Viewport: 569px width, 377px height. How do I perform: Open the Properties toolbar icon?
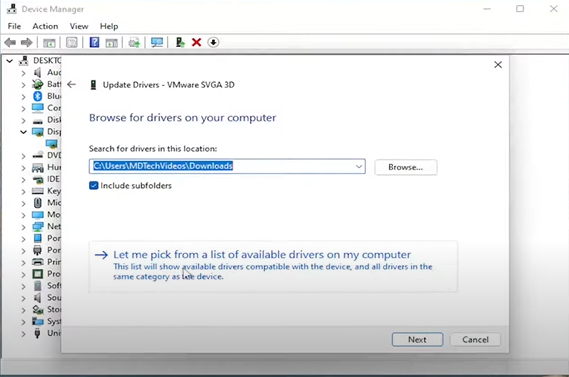click(x=71, y=42)
